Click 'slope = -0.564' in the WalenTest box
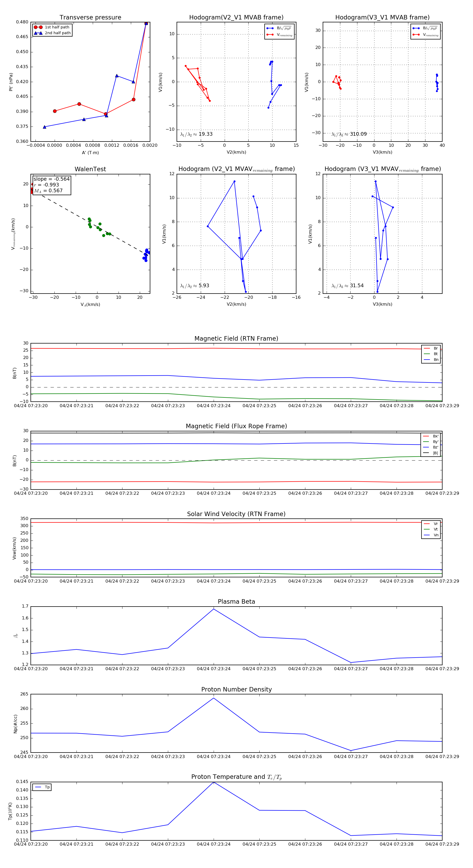473x868 pixels. click(52, 179)
